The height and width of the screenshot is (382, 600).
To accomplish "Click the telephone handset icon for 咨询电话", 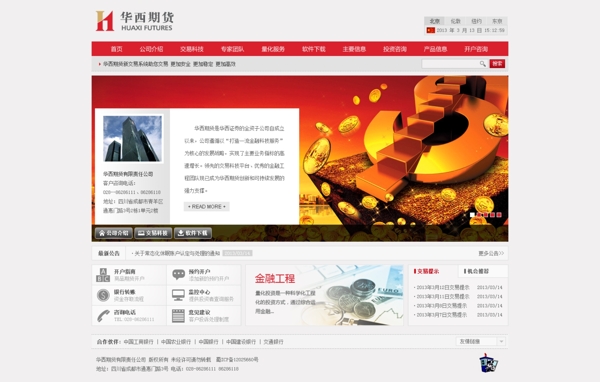I will click(x=103, y=316).
